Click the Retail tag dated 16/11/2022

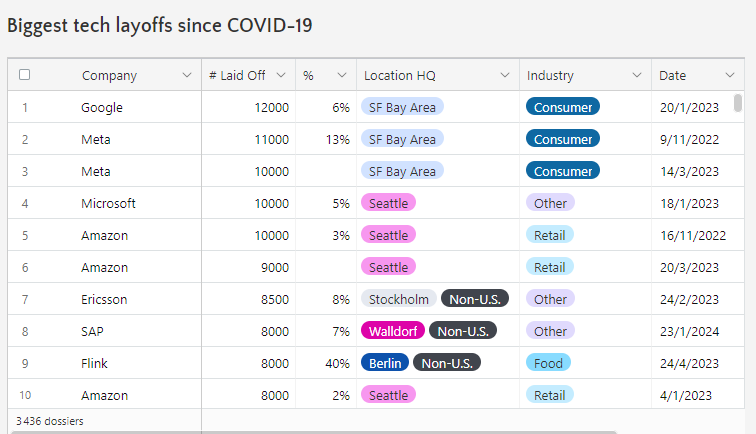tap(550, 235)
